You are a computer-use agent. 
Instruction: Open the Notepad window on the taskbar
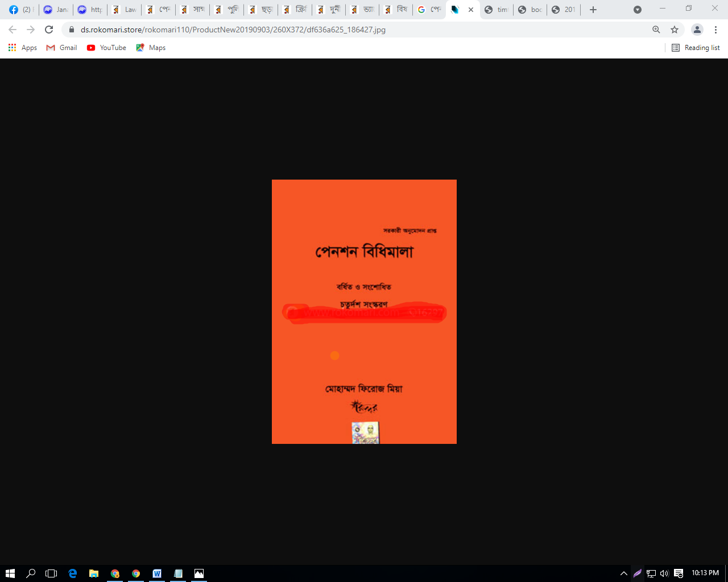point(178,573)
